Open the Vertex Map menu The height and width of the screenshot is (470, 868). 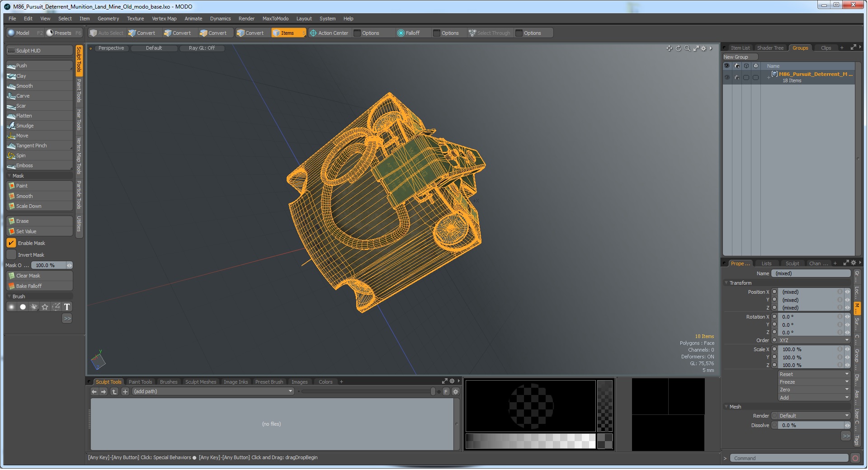164,19
